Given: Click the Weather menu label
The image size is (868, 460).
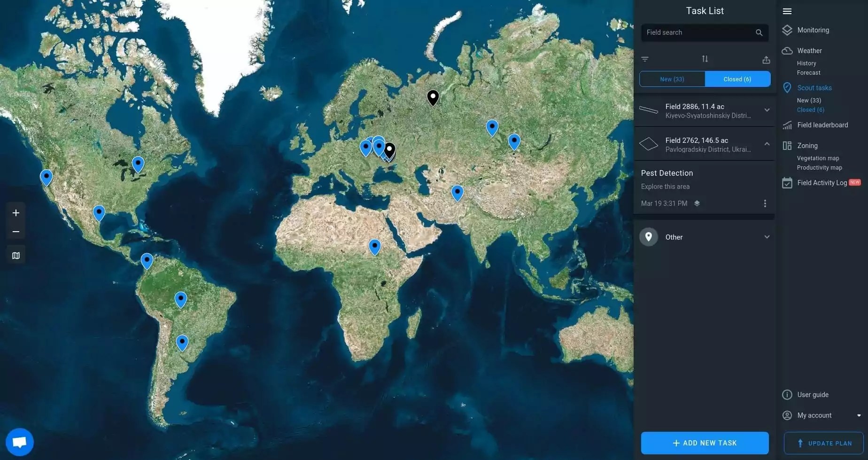Looking at the screenshot, I should click(x=809, y=51).
